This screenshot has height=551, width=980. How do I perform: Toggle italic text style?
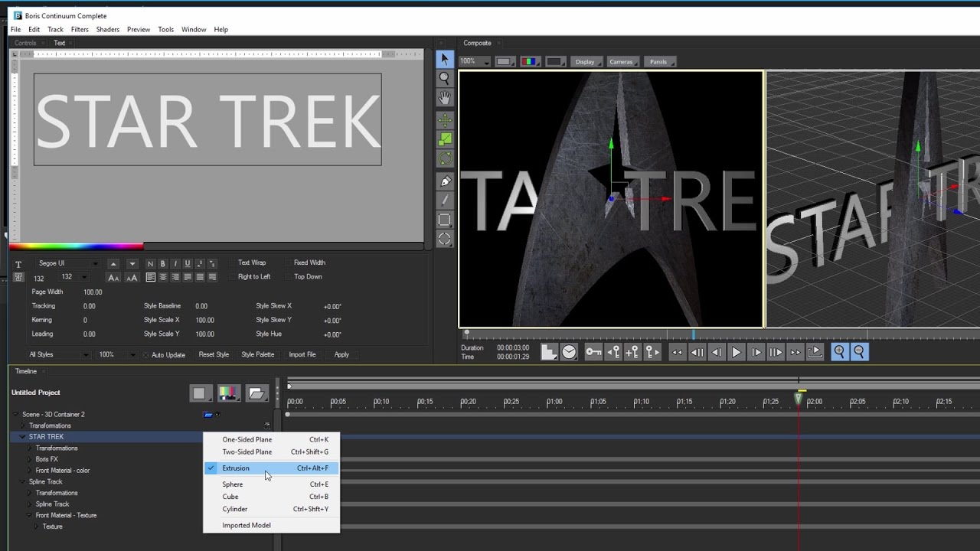pos(175,264)
